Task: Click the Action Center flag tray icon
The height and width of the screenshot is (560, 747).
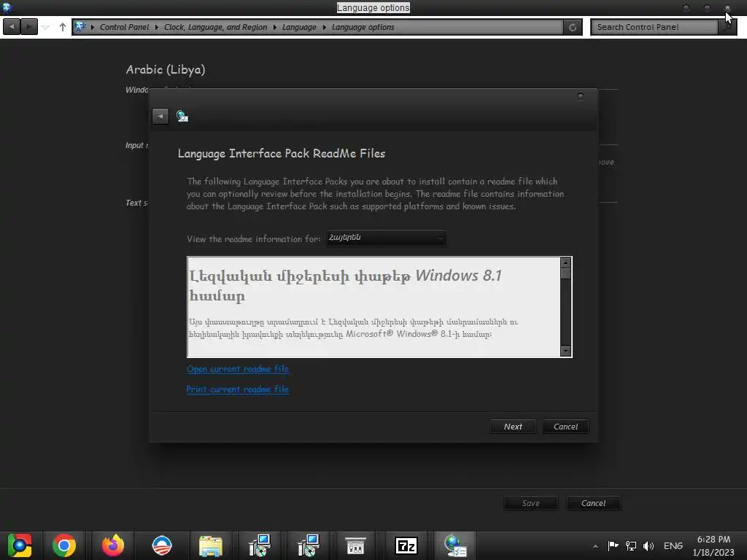Action: coord(613,545)
